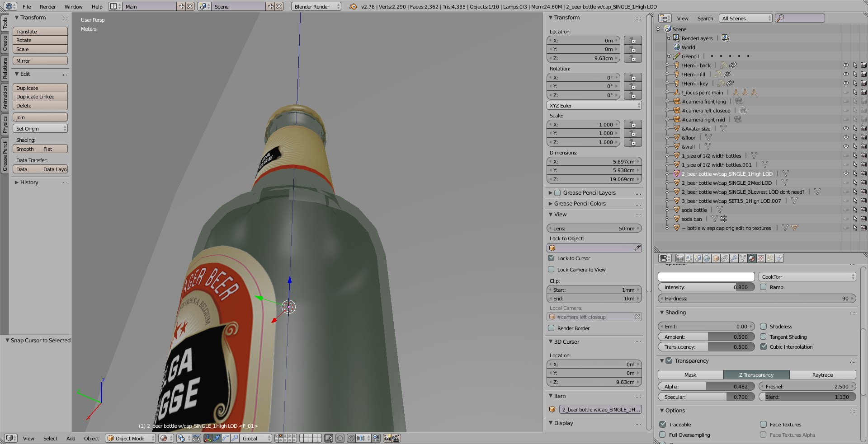Adjust the Alpha transparency slider
868x444 pixels.
pyautogui.click(x=706, y=386)
